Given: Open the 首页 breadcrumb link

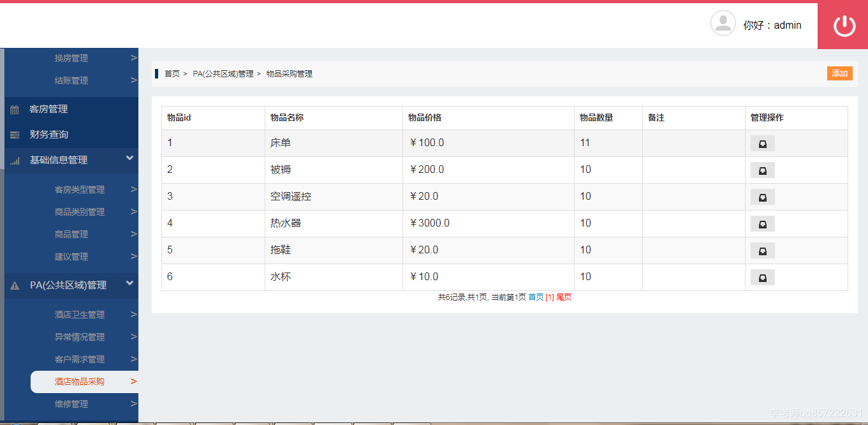Looking at the screenshot, I should coord(171,73).
